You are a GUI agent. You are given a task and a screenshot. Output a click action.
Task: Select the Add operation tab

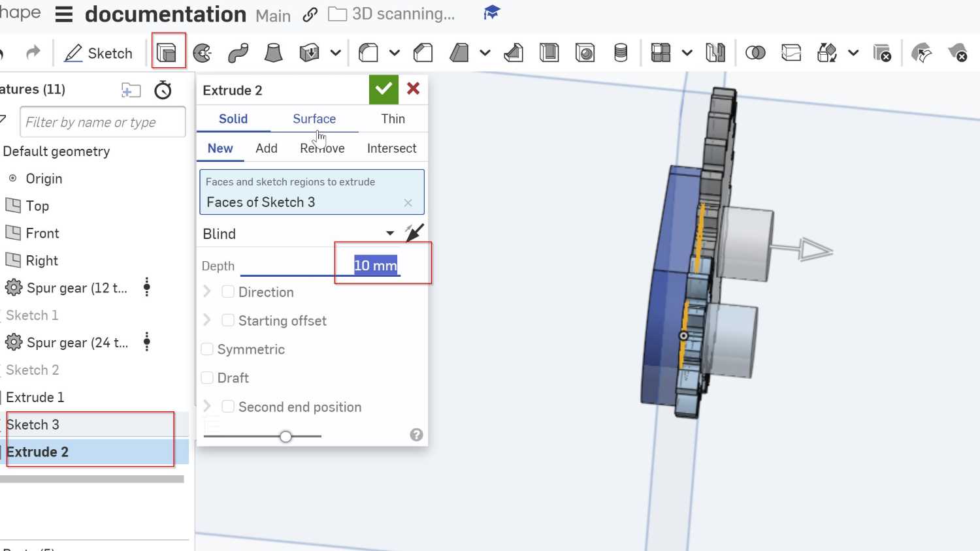(267, 148)
